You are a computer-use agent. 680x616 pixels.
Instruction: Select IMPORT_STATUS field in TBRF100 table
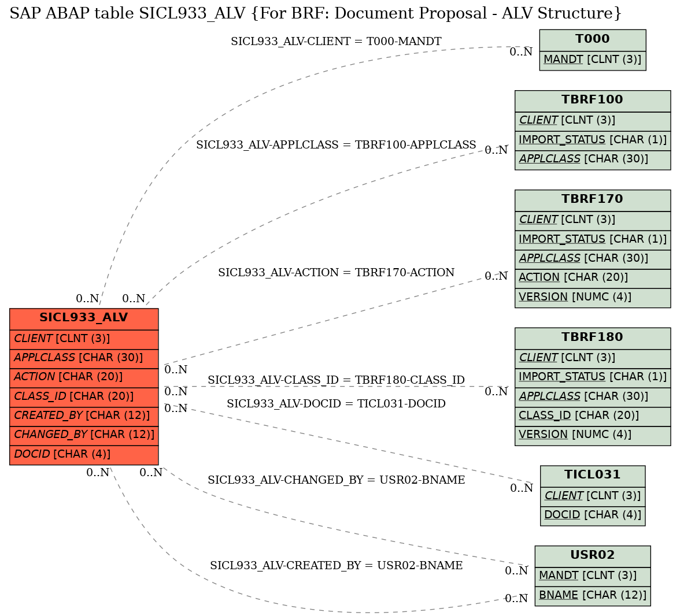click(592, 141)
